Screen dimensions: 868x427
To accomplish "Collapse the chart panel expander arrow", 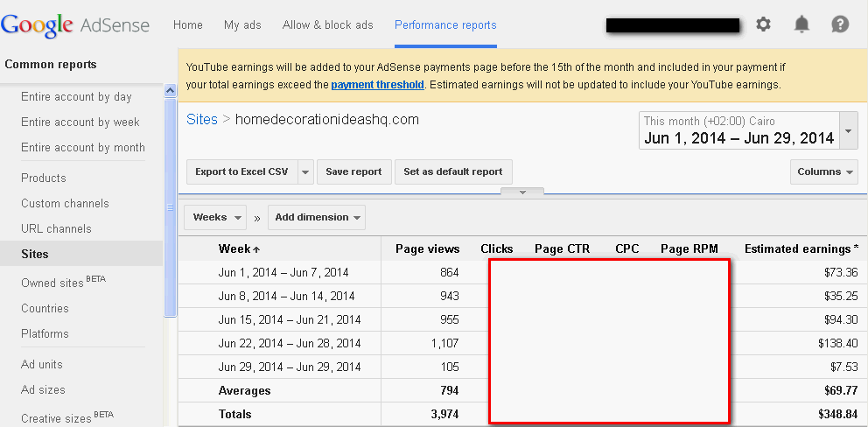I will coord(522,192).
